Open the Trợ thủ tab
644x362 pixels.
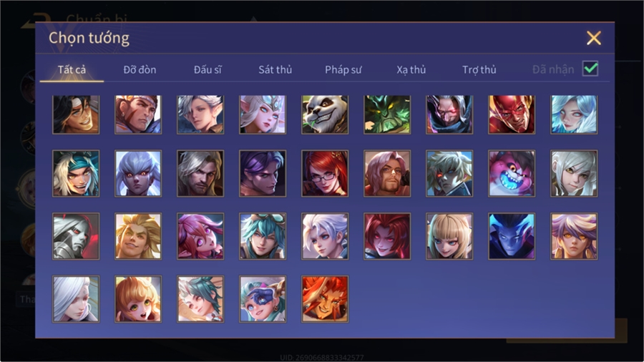(479, 70)
